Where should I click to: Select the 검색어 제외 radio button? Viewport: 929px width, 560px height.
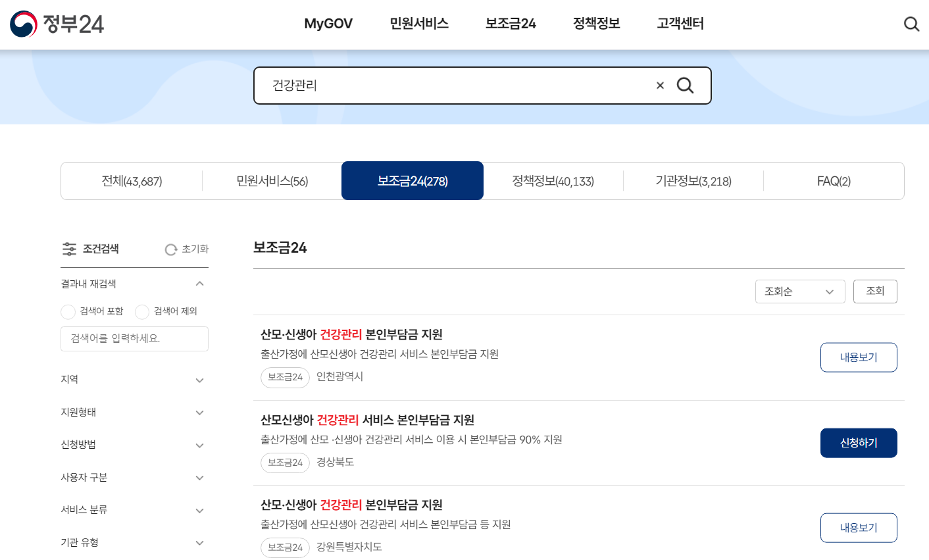(x=142, y=311)
